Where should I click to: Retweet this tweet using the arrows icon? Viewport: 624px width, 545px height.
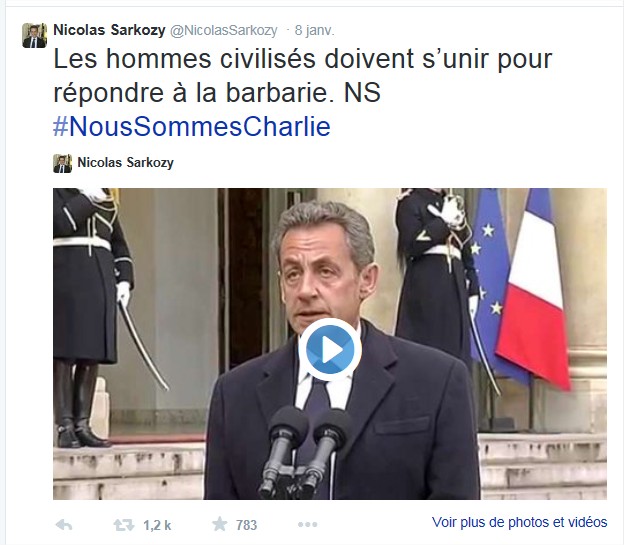coord(123,525)
